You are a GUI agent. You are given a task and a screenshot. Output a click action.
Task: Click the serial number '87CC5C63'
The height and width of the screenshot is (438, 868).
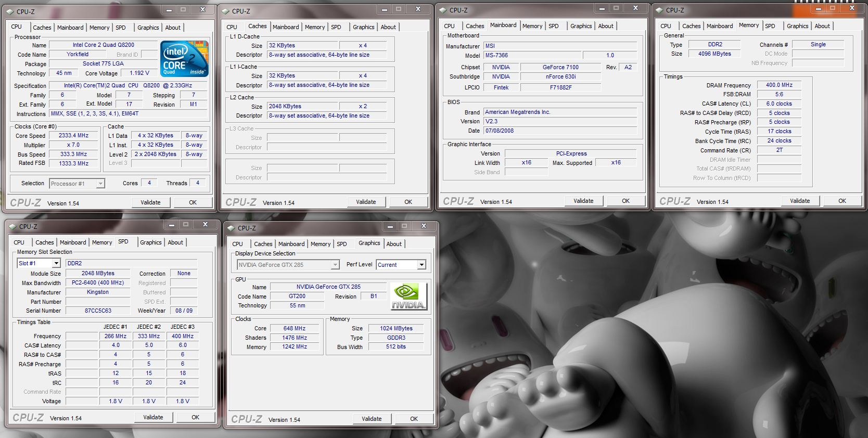(x=98, y=311)
